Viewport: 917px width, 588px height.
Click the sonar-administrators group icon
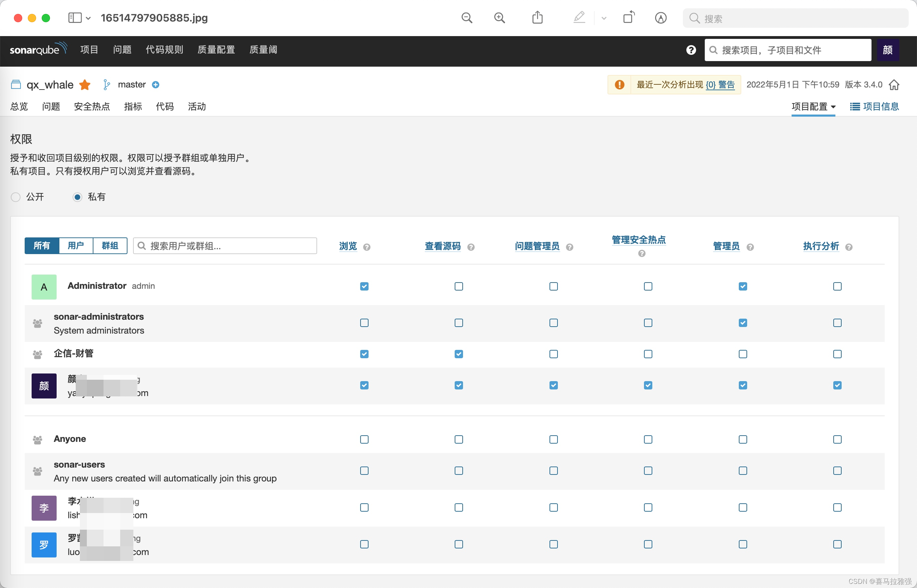(38, 324)
